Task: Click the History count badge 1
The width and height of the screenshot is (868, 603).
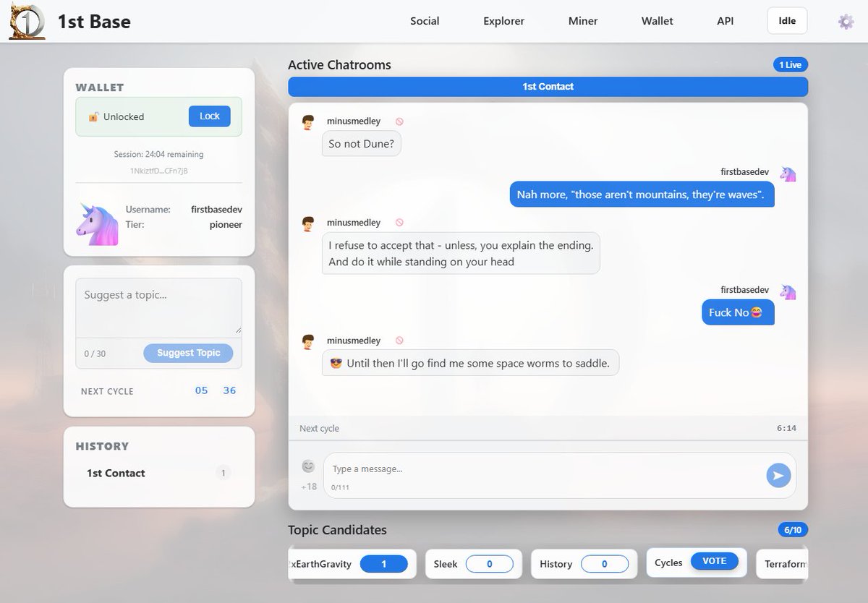Action: point(224,473)
